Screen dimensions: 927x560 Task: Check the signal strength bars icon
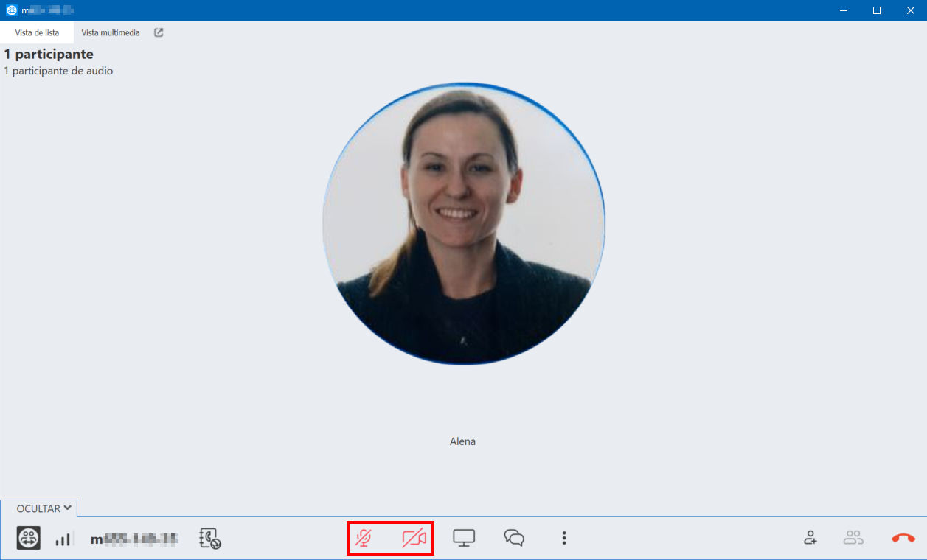tap(64, 539)
